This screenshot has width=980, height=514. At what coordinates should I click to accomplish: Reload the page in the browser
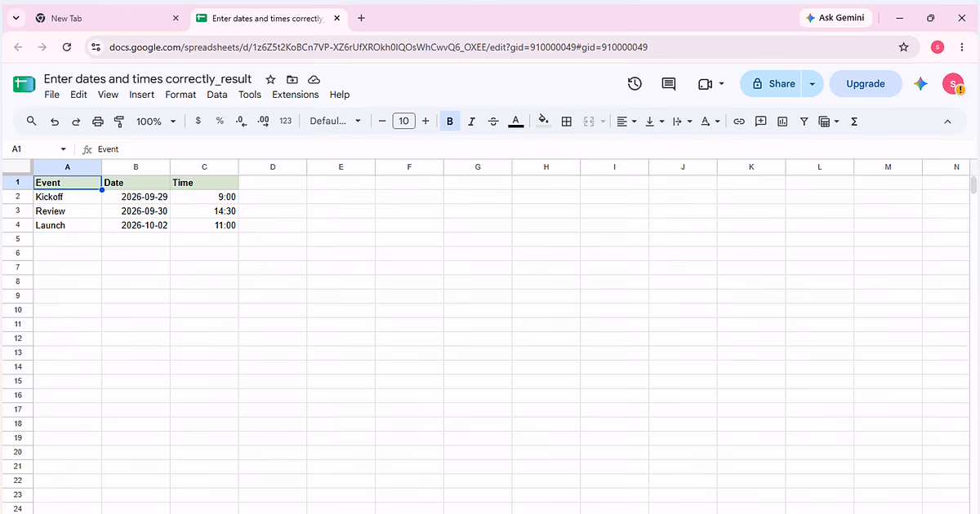[x=67, y=47]
